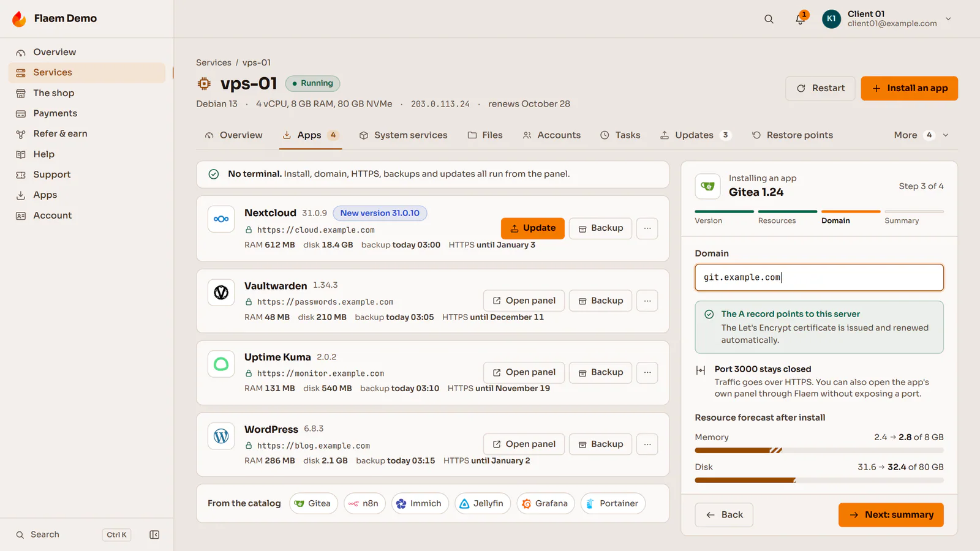Image resolution: width=980 pixels, height=551 pixels.
Task: Back up the Vaultwarden app
Action: point(600,301)
